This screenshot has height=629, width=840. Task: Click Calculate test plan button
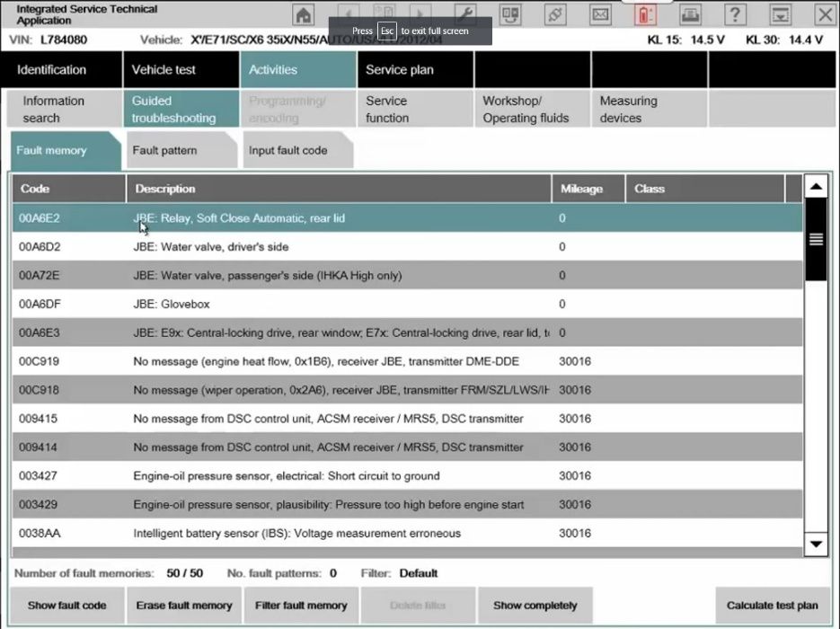click(x=772, y=606)
